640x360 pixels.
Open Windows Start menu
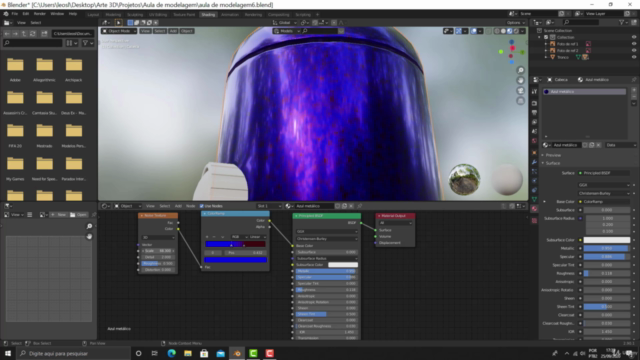pyautogui.click(x=8, y=353)
